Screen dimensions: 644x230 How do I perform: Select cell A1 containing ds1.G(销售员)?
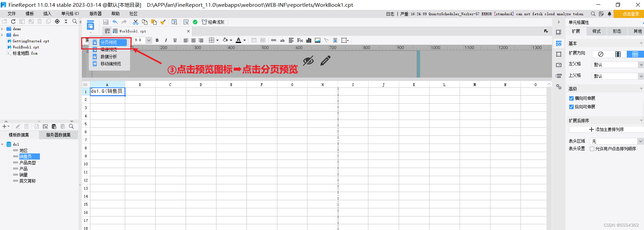pos(108,91)
